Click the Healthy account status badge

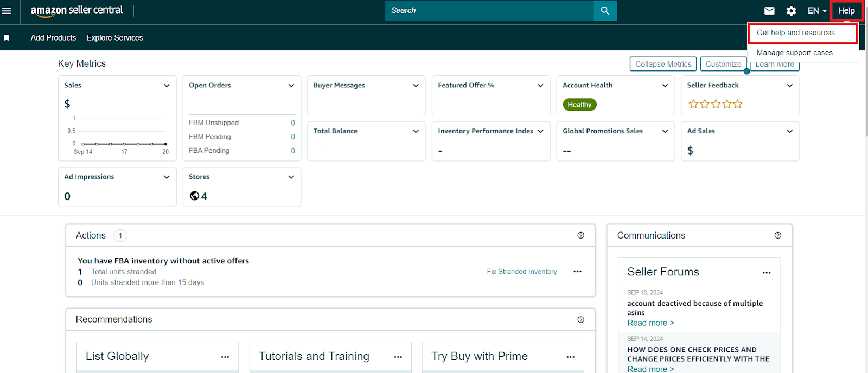(x=579, y=105)
